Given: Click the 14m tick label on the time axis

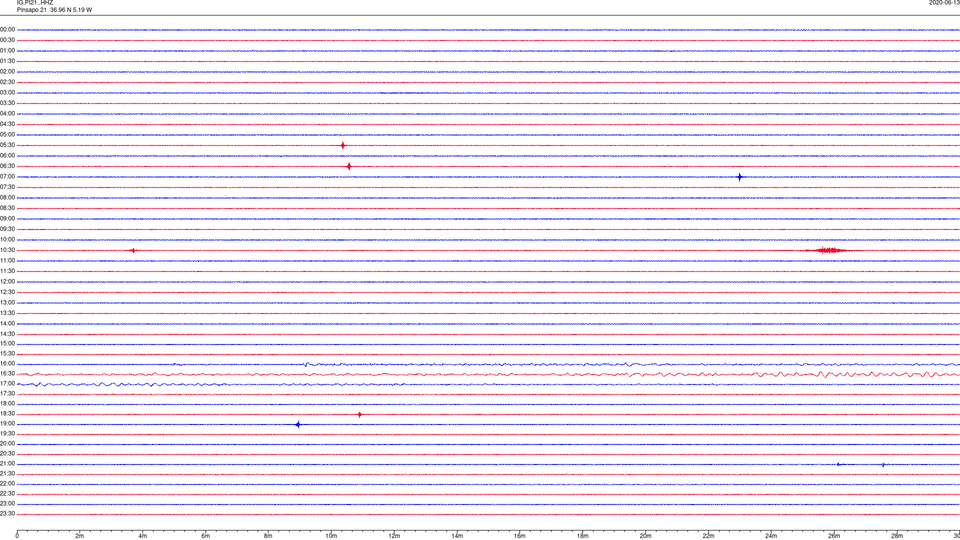Looking at the screenshot, I should tap(457, 536).
